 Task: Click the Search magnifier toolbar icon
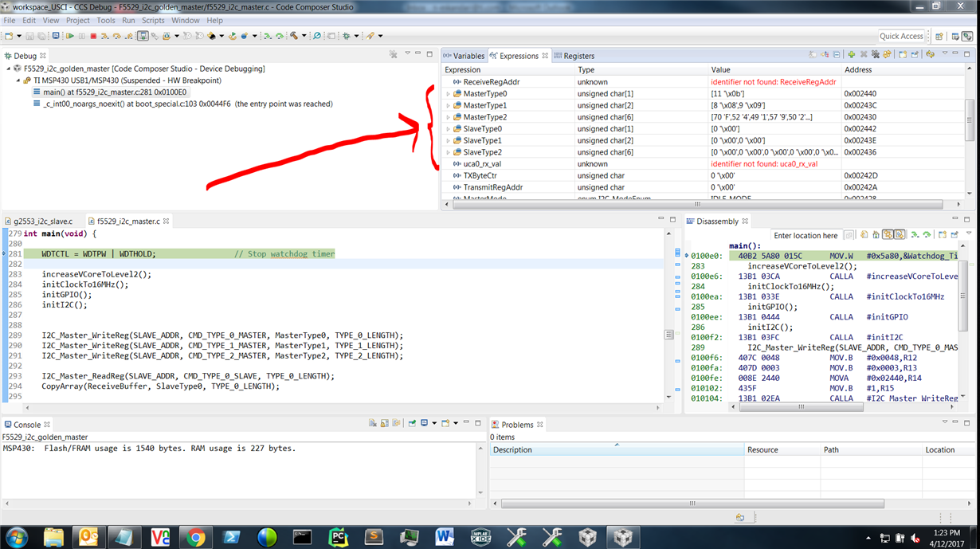316,36
